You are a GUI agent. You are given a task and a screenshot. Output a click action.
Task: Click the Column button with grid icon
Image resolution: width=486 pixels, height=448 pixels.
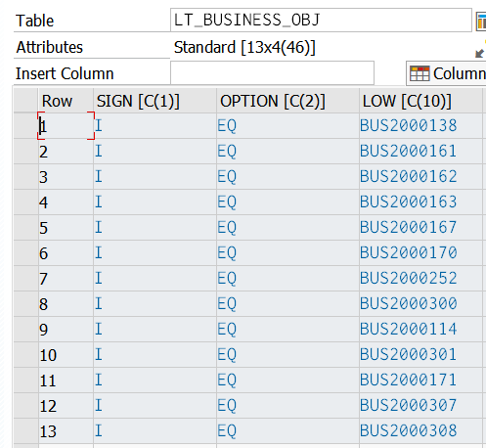point(447,73)
